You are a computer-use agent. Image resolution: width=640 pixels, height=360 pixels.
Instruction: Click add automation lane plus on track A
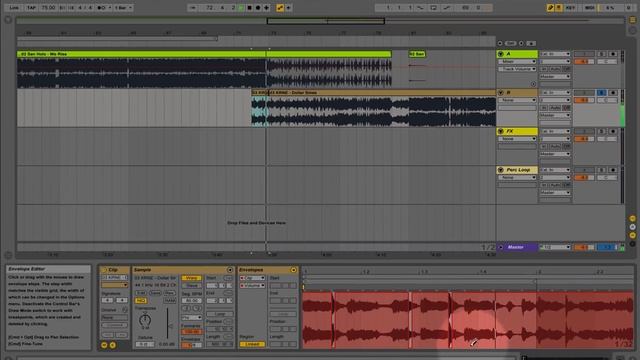pos(533,84)
